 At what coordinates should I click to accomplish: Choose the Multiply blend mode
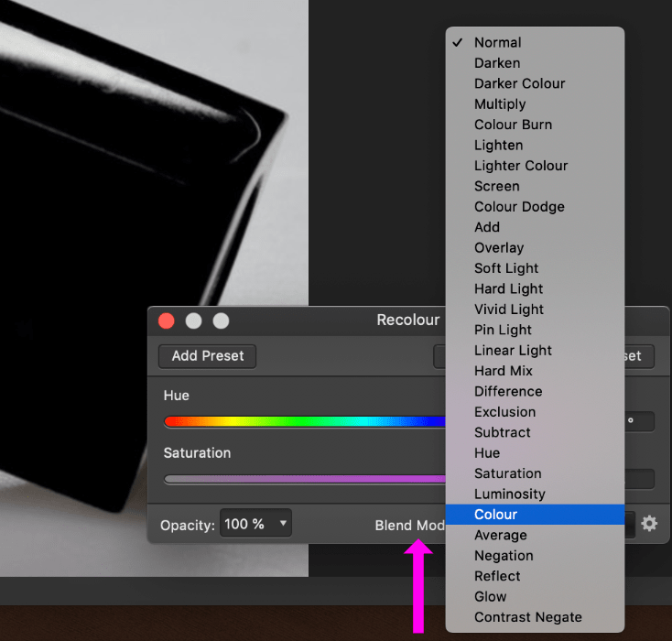pyautogui.click(x=500, y=104)
